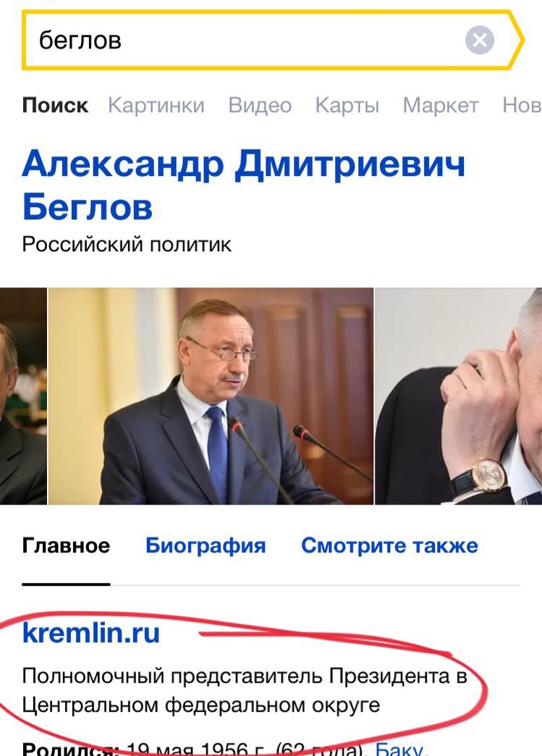Open the partially visible left photo

pos(23,396)
